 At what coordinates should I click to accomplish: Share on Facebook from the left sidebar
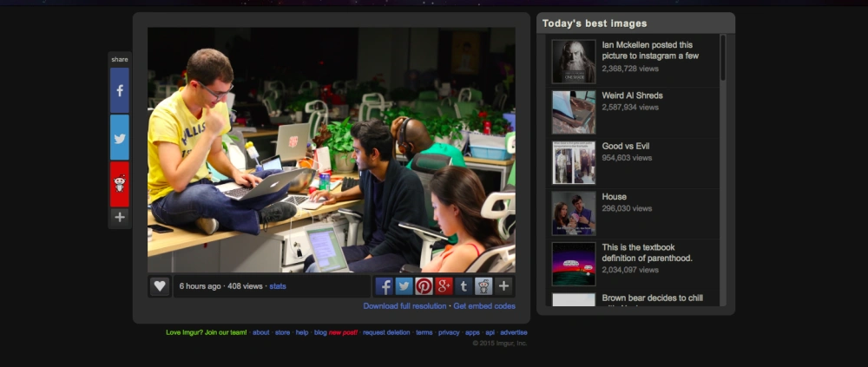point(120,91)
